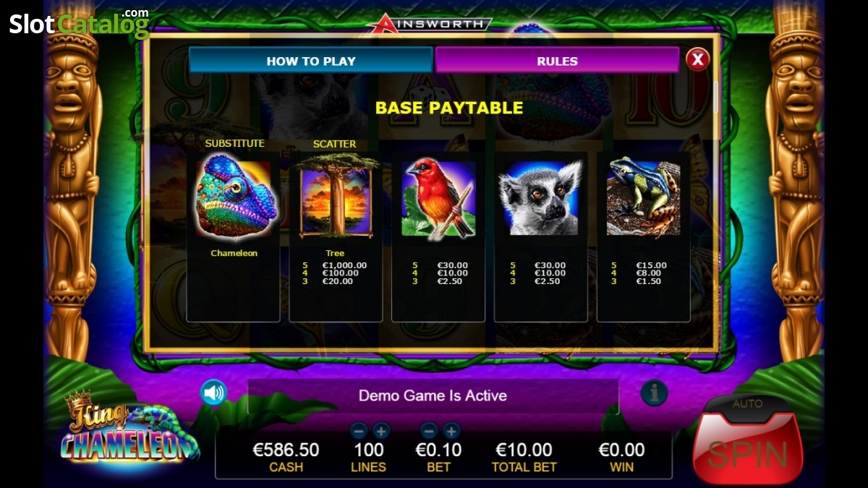868x488 pixels.
Task: Open the SlotCatalog.com logo link
Action: tap(79, 23)
